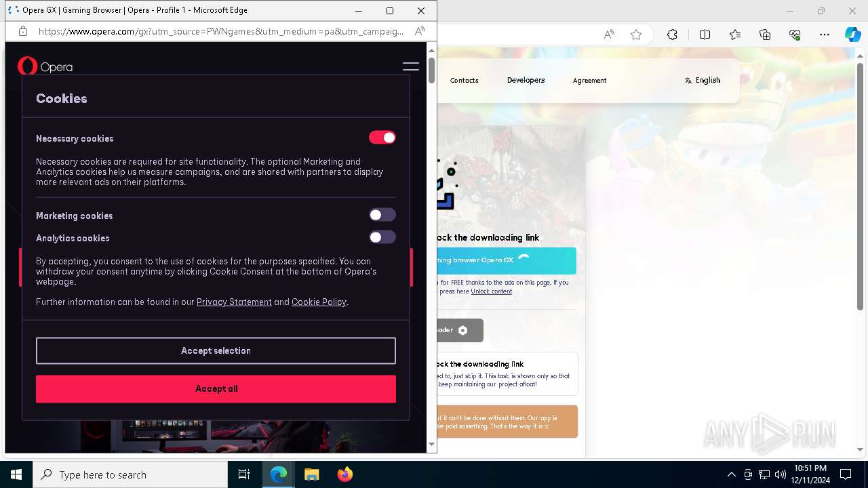Image resolution: width=868 pixels, height=488 pixels.
Task: Open the Privacy Statement link
Action: pos(234,302)
